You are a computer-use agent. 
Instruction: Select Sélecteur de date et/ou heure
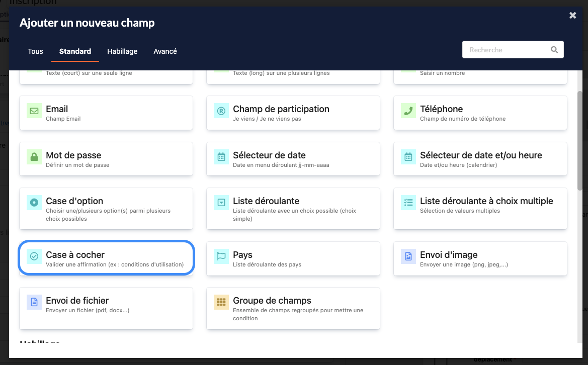(x=480, y=159)
